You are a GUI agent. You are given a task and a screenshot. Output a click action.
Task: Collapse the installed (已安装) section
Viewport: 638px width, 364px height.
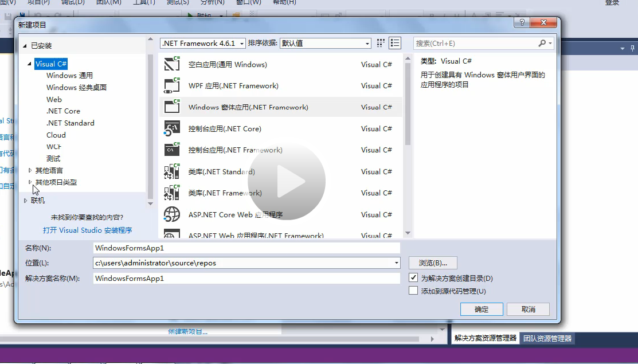click(x=25, y=45)
